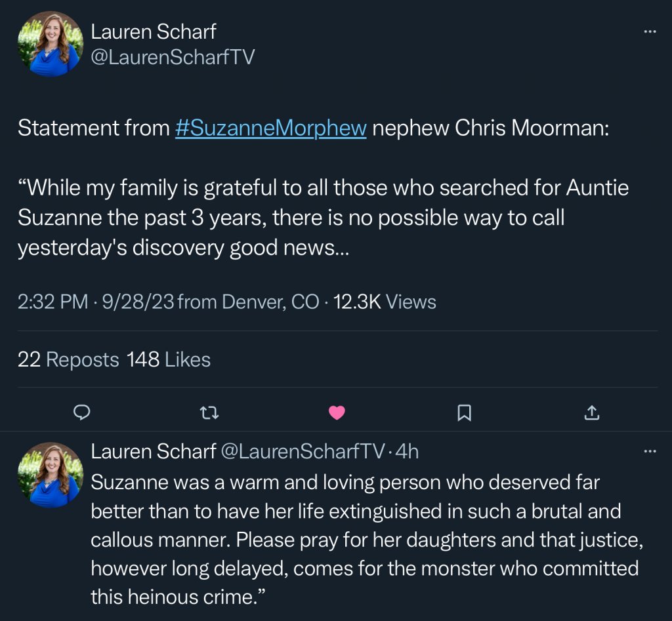Click the reply speech bubble icon

pos(81,412)
